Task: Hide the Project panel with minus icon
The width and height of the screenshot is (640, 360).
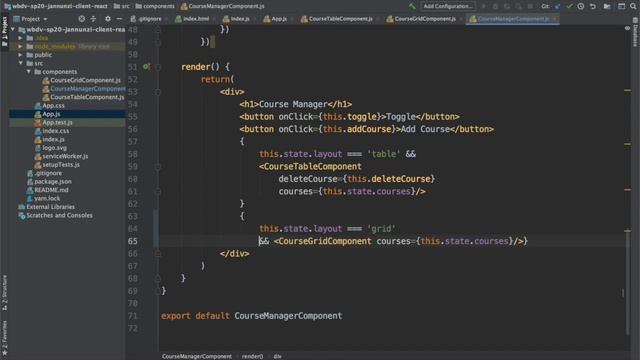Action: pos(119,19)
